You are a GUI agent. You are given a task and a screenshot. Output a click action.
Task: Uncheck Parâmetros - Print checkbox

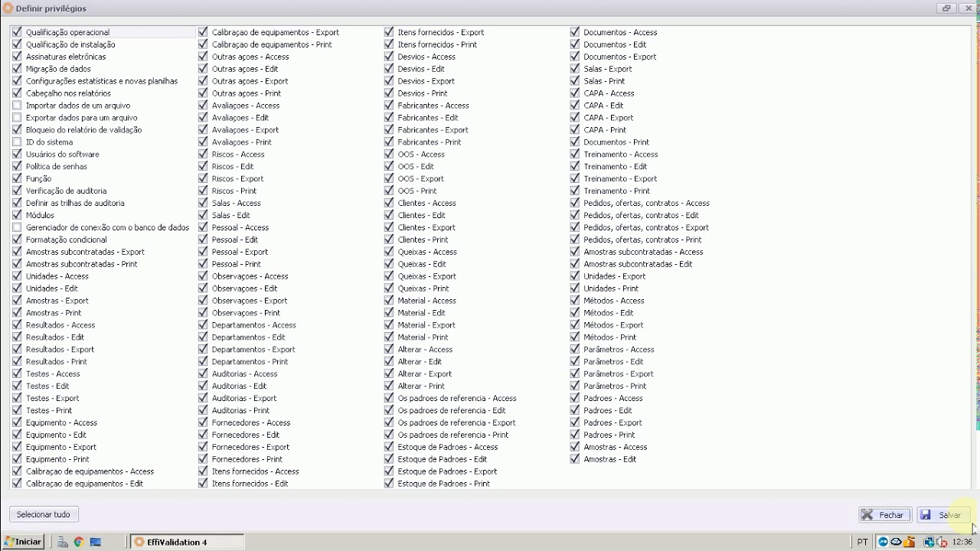pos(575,386)
